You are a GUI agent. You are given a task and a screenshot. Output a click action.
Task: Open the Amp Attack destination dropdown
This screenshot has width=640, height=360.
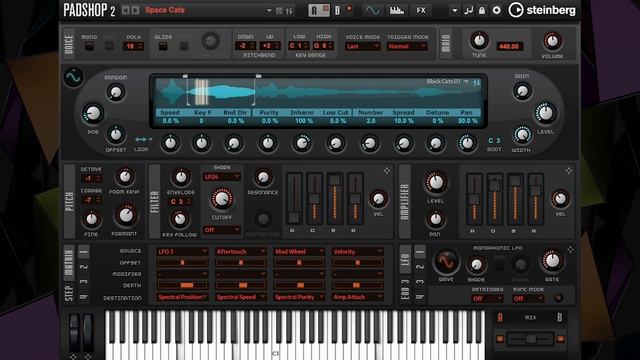[x=358, y=297]
